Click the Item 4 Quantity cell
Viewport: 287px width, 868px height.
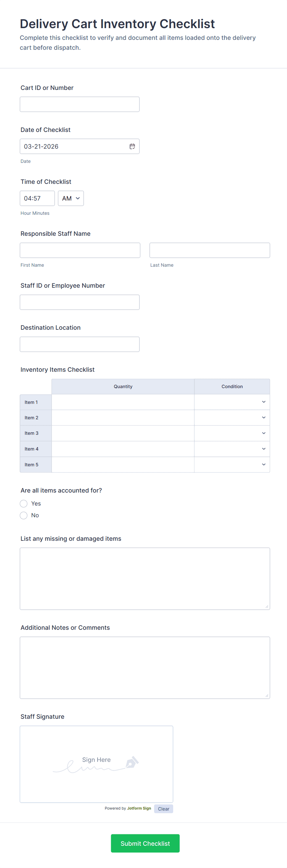[123, 449]
